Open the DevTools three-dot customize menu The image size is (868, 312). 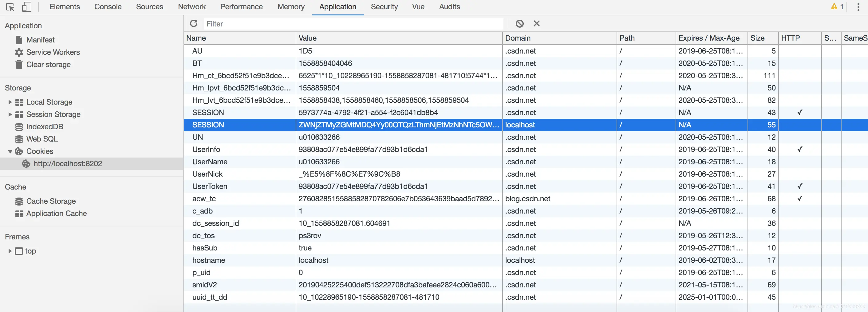click(x=858, y=7)
